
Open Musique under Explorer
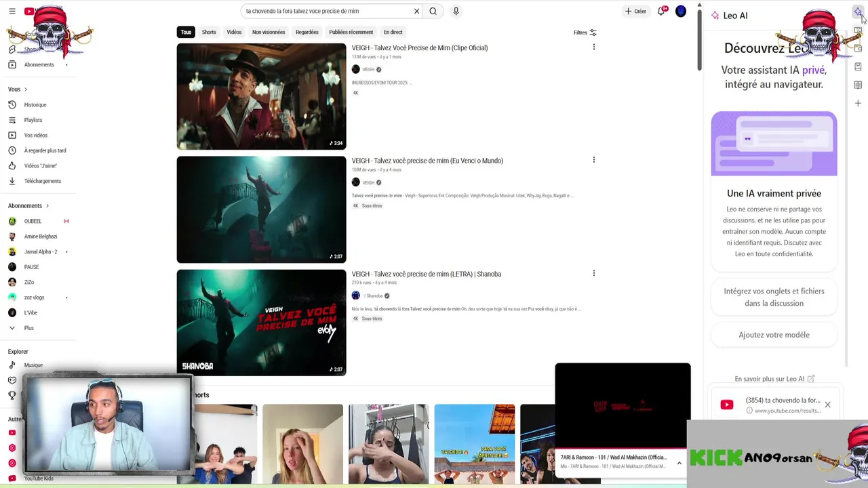(x=33, y=365)
